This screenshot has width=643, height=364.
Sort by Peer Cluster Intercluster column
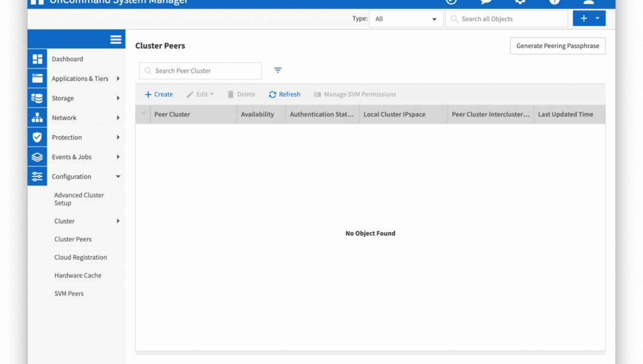[x=490, y=115]
